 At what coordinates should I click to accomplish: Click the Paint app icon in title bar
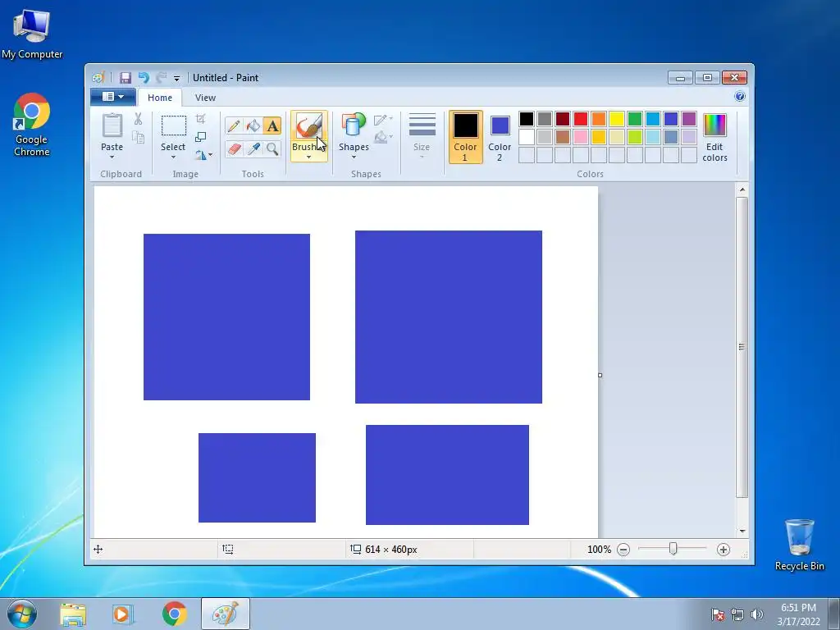[x=98, y=78]
